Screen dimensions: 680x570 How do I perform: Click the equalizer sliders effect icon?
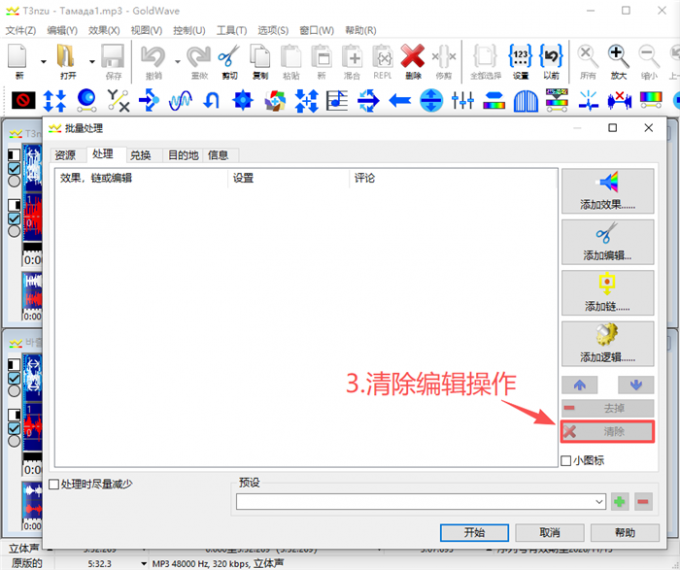[462, 100]
